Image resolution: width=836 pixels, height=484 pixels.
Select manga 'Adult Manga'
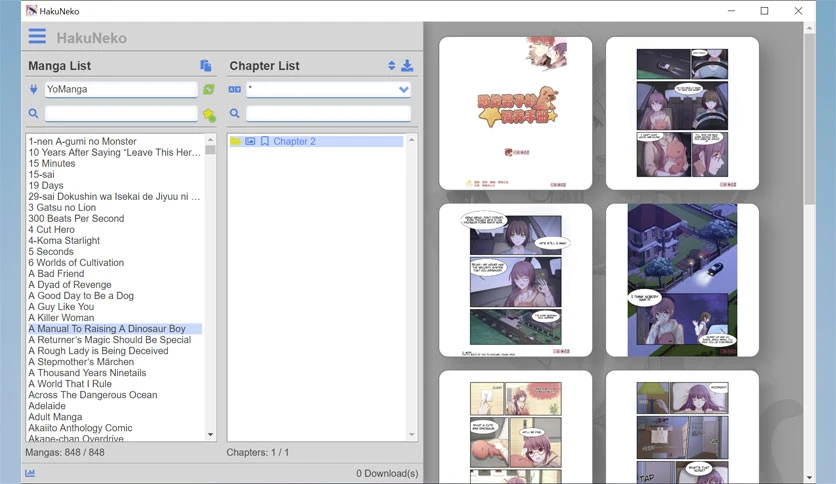click(x=55, y=417)
